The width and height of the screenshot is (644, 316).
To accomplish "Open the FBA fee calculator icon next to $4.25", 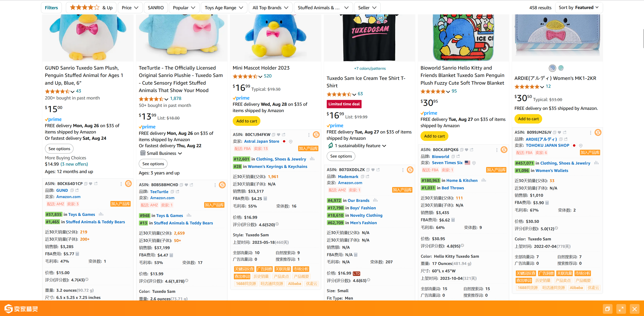I will [x=265, y=199].
